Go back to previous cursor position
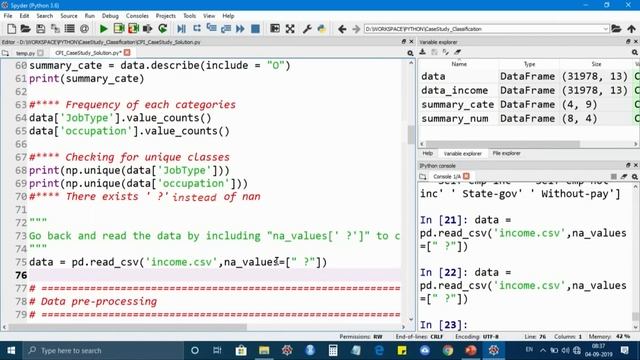This screenshot has height=360, width=640. click(x=342, y=29)
